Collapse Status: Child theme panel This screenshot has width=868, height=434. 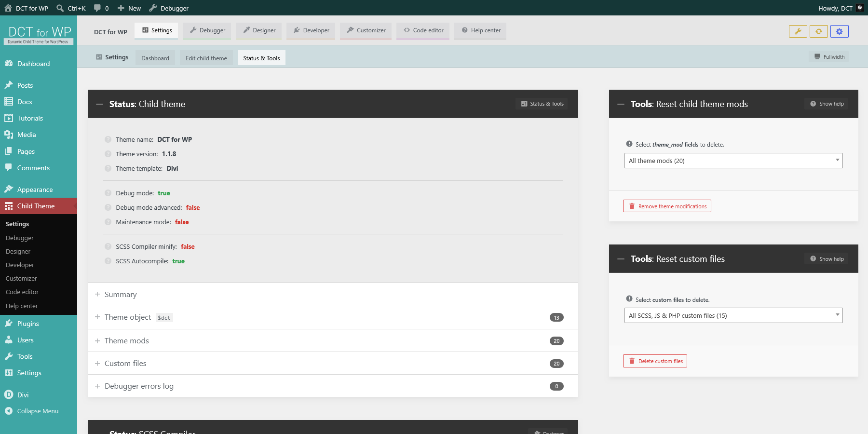coord(99,104)
